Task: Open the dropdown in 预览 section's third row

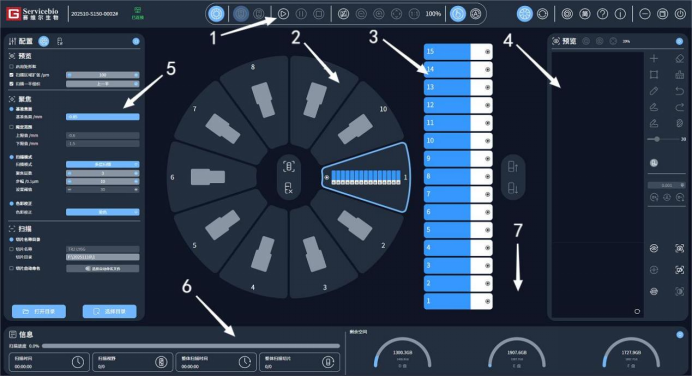Action: tap(103, 84)
